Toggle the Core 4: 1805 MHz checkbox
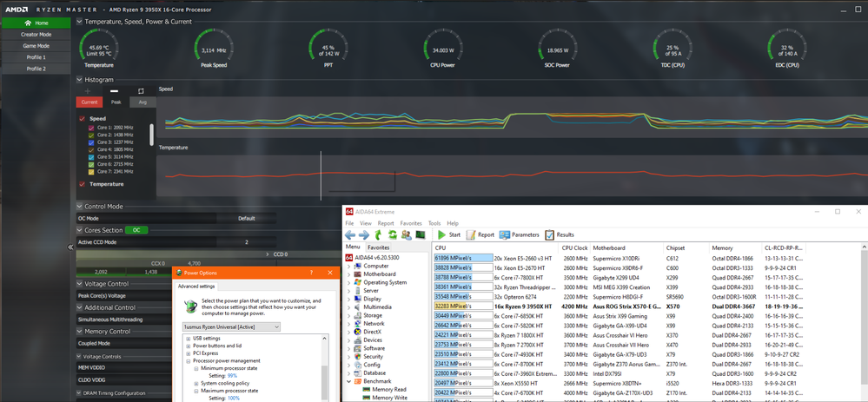Screen dimensions: 868x402 click(91, 149)
